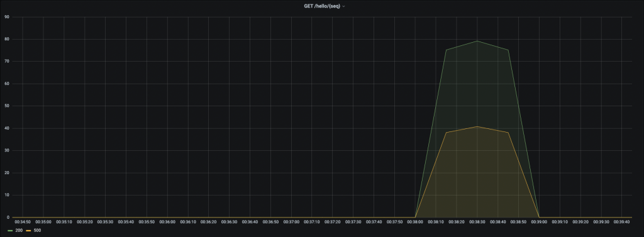Select the 00:39:40 time axis label
This screenshot has height=237, width=644.
pos(622,222)
